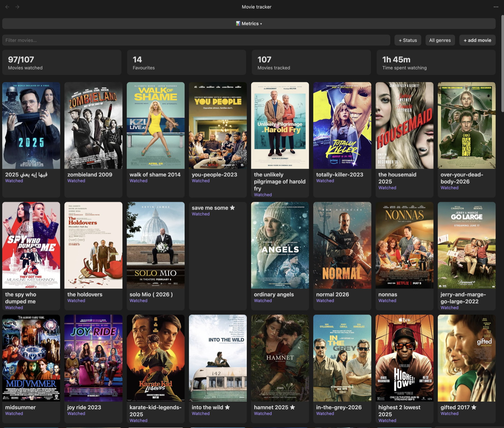Open the three-dot more options menu

(x=496, y=7)
